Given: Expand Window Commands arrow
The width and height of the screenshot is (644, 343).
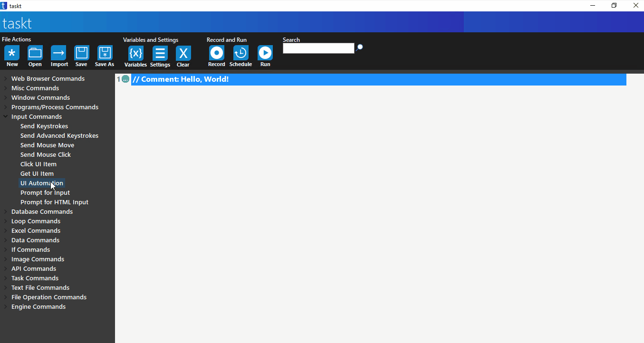Looking at the screenshot, I should tap(5, 97).
